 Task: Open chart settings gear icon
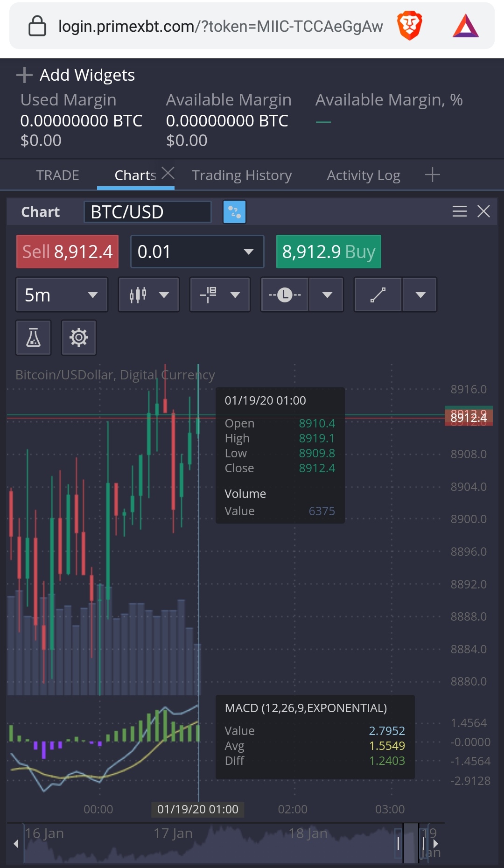point(79,337)
